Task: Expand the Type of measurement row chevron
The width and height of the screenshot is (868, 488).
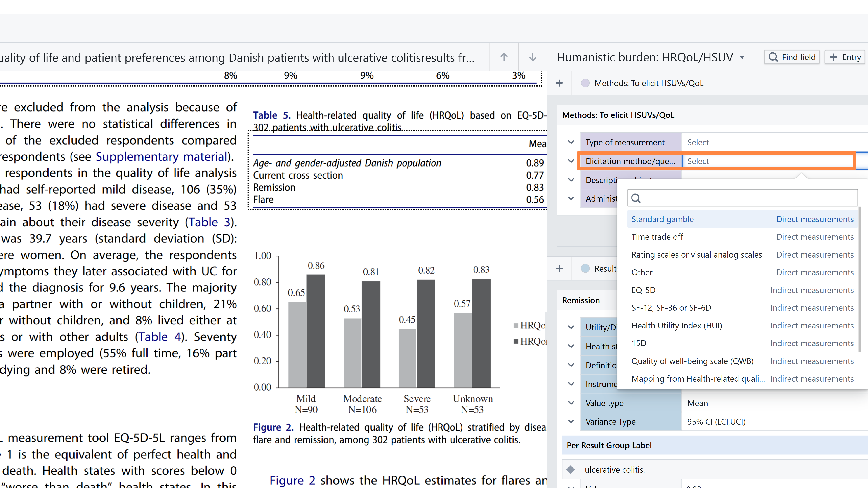Action: (571, 142)
